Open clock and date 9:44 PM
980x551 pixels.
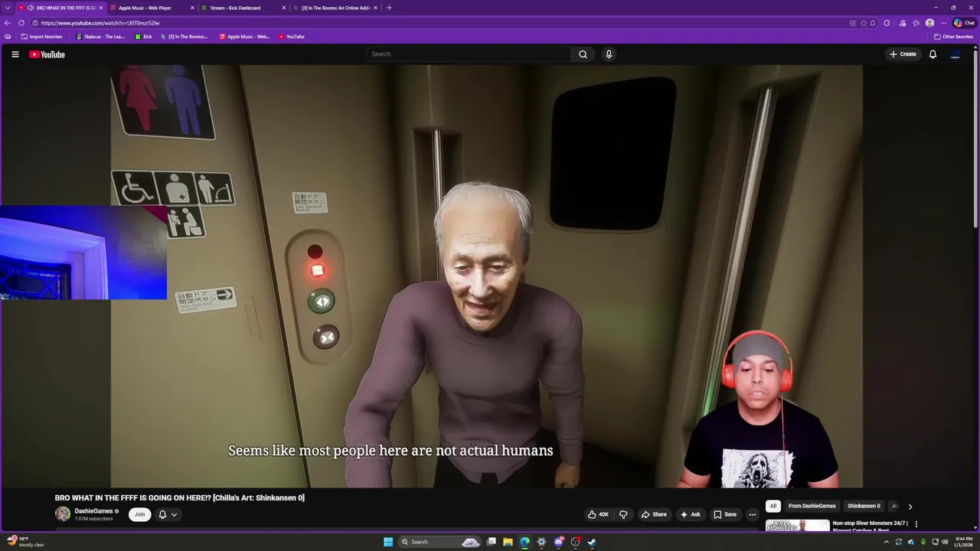click(963, 542)
